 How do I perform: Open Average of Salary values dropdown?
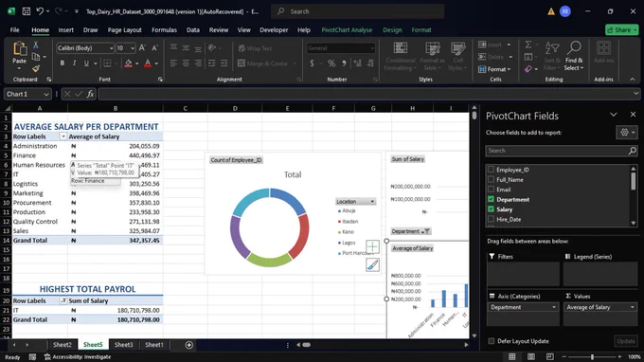click(632, 307)
